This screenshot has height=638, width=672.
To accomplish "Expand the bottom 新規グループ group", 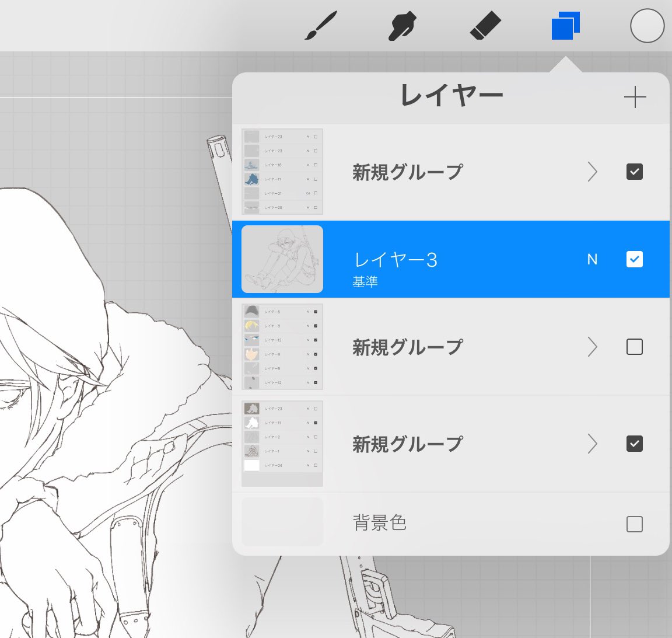I will 592,444.
